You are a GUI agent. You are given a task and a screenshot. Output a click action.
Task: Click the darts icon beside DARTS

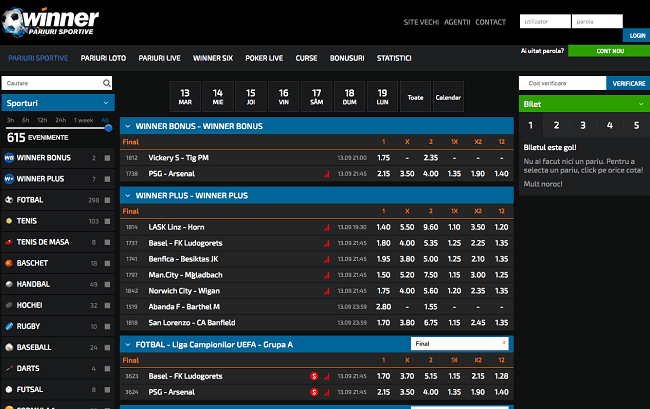(x=9, y=368)
